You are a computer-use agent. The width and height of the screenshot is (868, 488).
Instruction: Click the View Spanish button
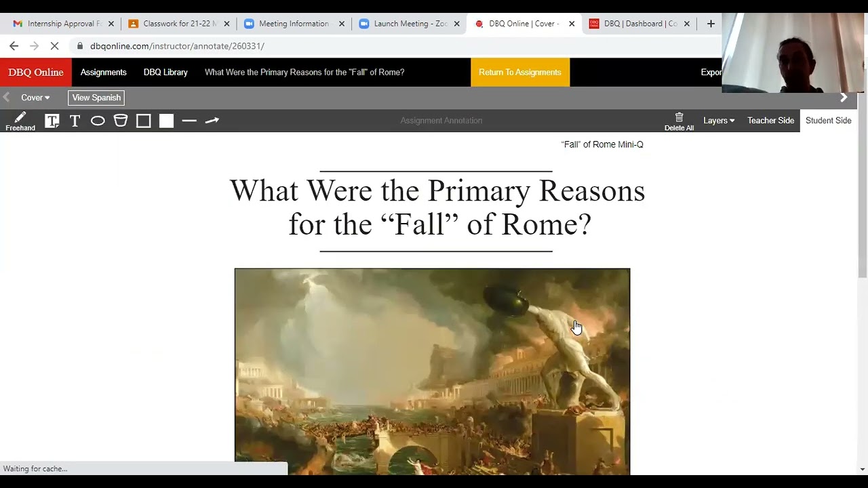(96, 98)
